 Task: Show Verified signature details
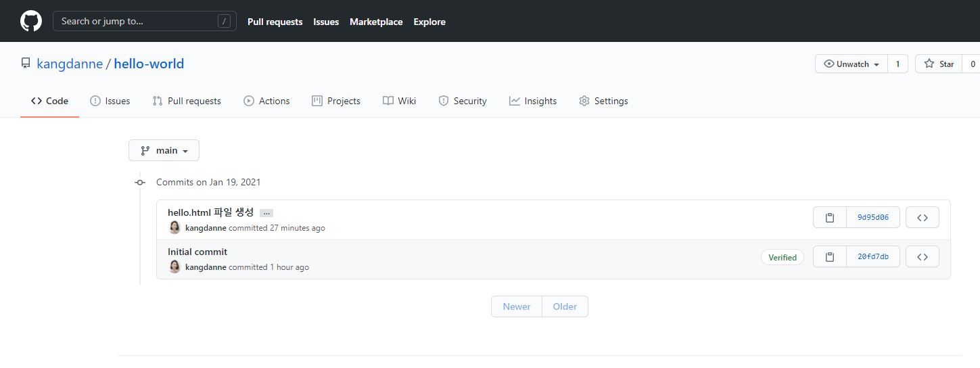783,257
